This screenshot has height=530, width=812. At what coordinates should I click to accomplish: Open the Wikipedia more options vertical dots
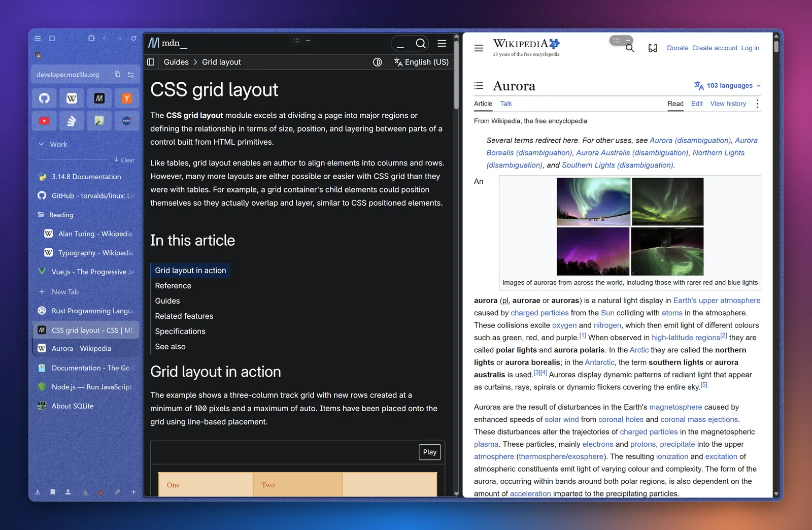[757, 104]
